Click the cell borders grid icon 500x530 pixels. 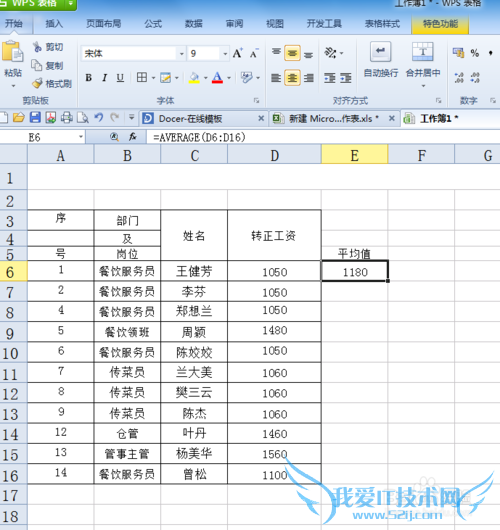click(x=142, y=78)
